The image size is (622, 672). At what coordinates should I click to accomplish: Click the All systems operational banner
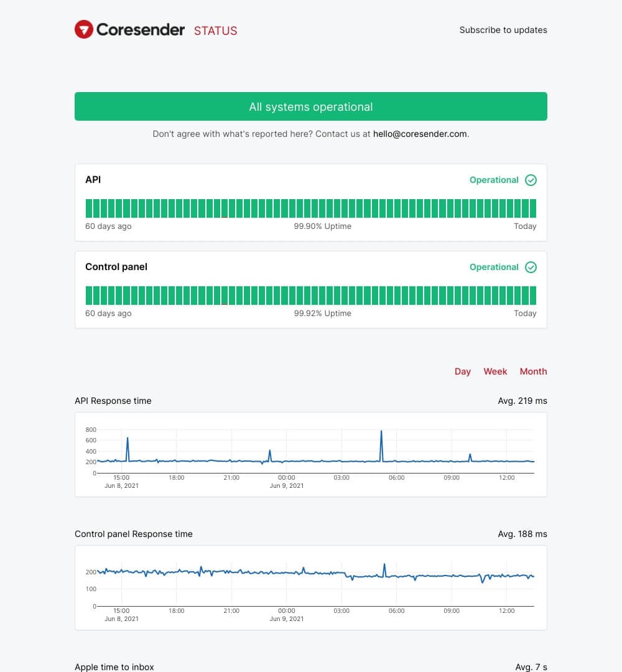pos(311,106)
